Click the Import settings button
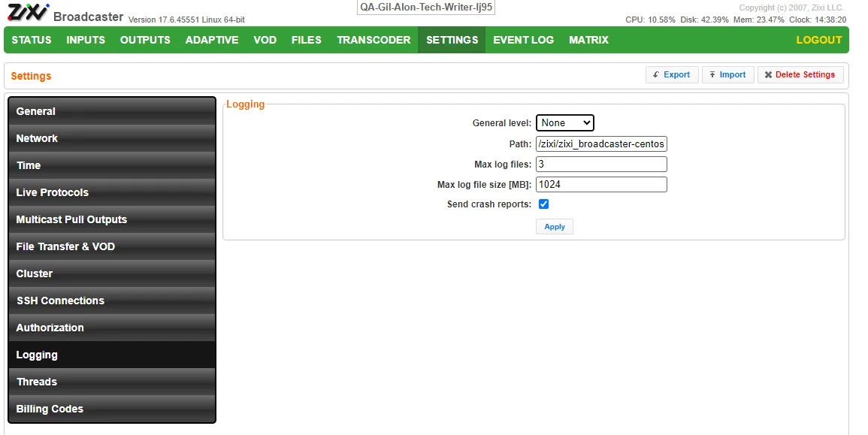Viewport: 868px width, 435px height. [x=727, y=74]
